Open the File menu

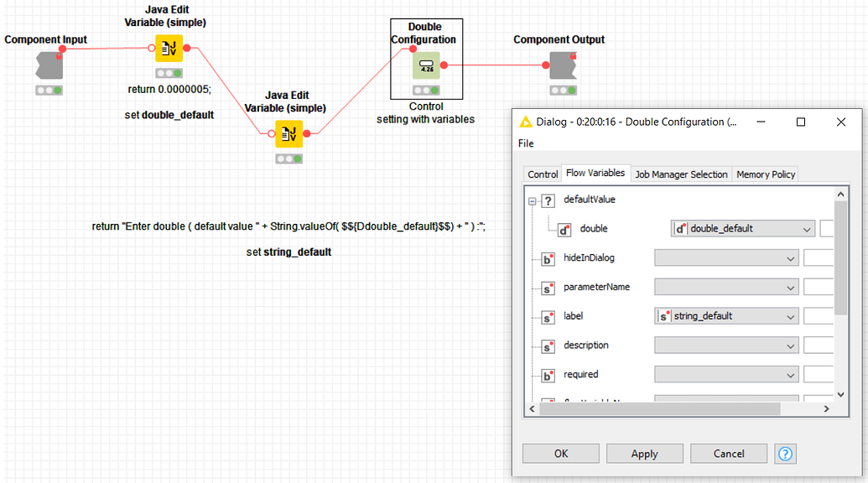pyautogui.click(x=525, y=143)
